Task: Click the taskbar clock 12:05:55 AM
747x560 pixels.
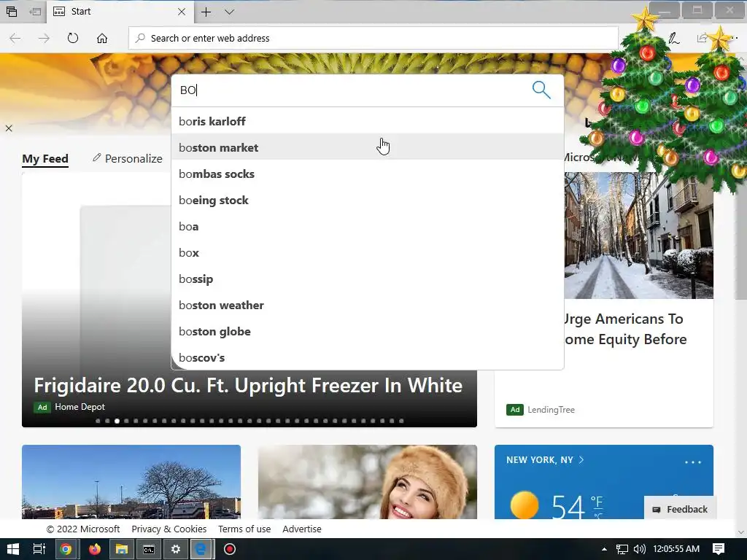Action: [x=676, y=549]
